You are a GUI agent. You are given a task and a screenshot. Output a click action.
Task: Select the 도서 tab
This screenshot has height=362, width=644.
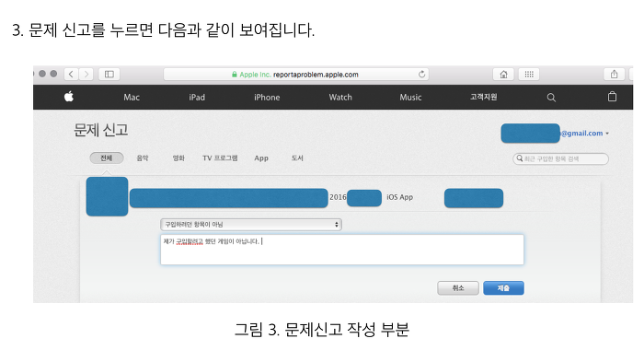point(297,158)
